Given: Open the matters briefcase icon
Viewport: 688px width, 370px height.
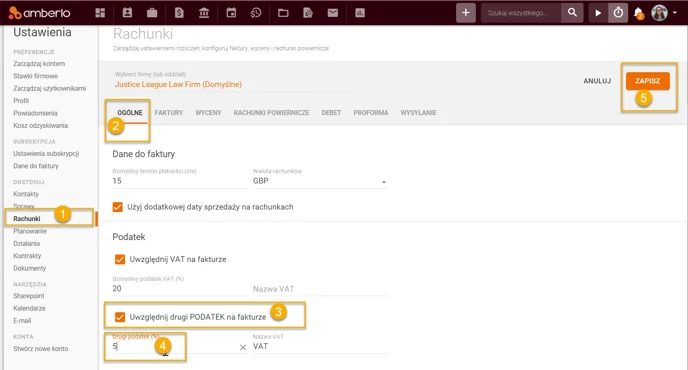Looking at the screenshot, I should click(x=152, y=13).
